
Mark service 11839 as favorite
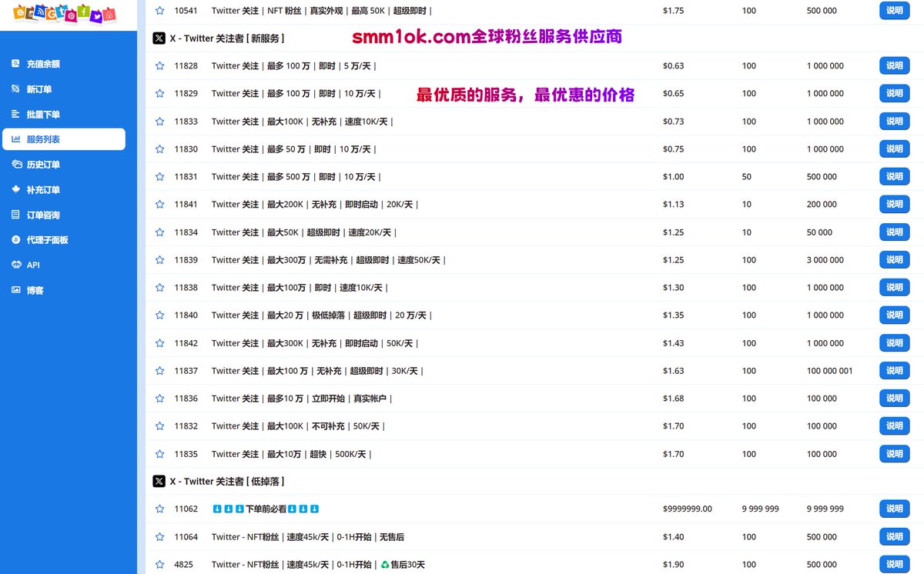click(x=159, y=260)
